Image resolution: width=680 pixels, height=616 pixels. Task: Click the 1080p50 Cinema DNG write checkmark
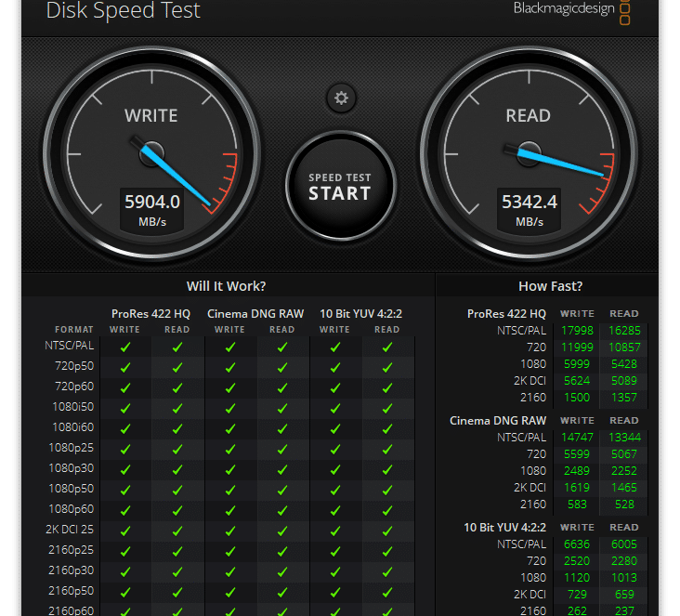230,490
